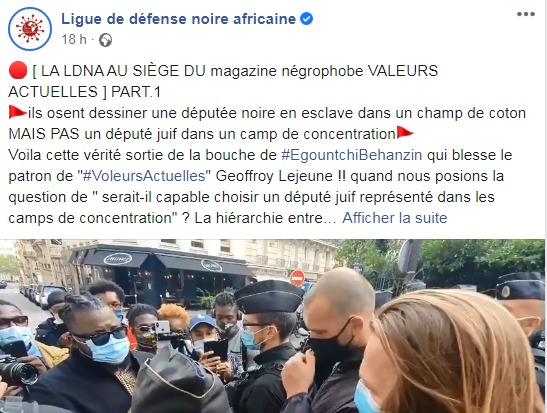Click the globe public audience icon

[105, 40]
